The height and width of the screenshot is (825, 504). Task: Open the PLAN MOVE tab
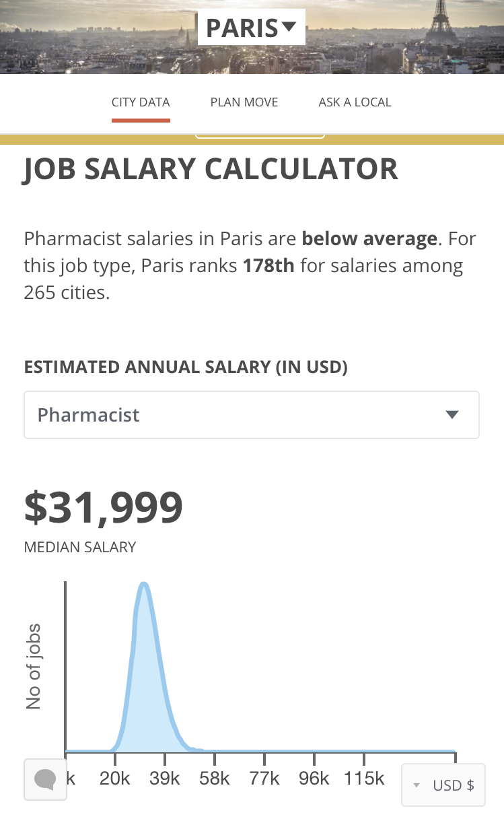[x=244, y=102]
